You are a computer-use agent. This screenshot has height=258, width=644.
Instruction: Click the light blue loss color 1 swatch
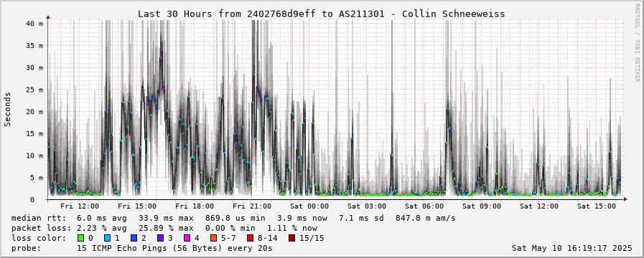(106, 238)
